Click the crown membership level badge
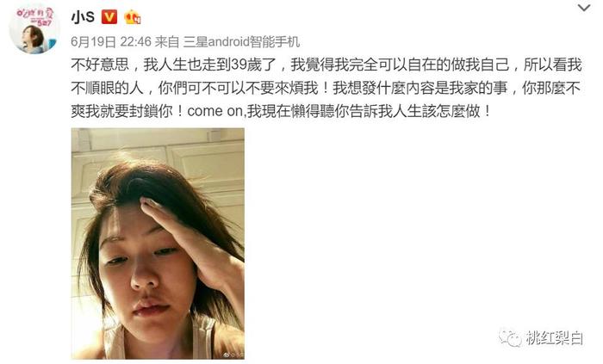Image resolution: width=603 pixels, height=364 pixels. point(132,17)
